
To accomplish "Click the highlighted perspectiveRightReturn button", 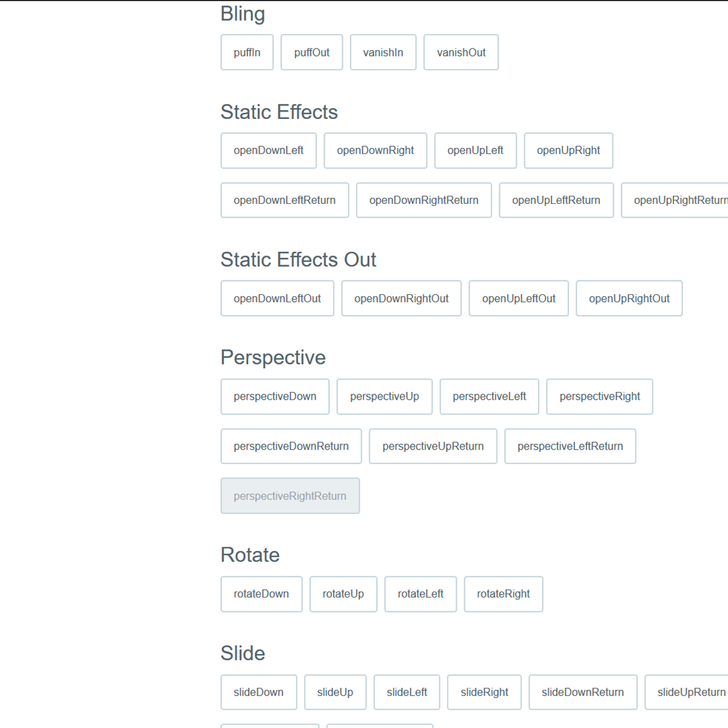I will [x=290, y=496].
